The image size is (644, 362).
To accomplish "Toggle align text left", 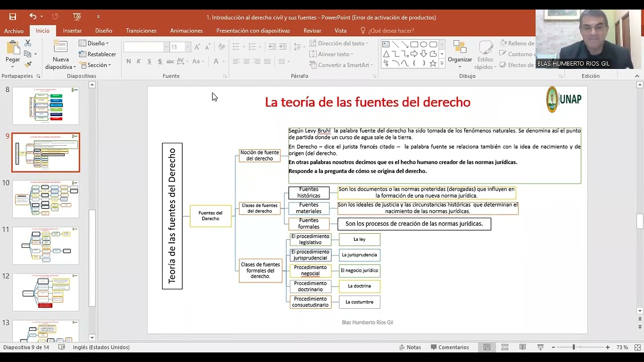I will (236, 61).
